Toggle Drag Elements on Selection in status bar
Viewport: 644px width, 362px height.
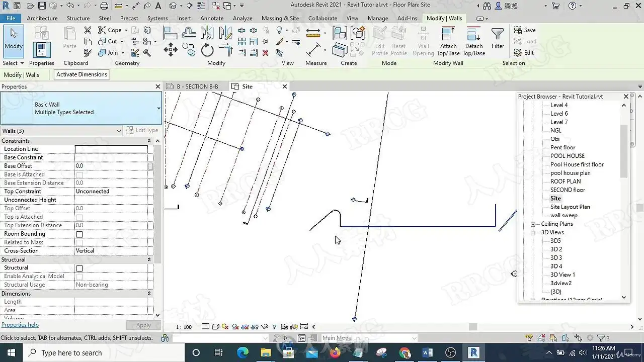(578, 338)
